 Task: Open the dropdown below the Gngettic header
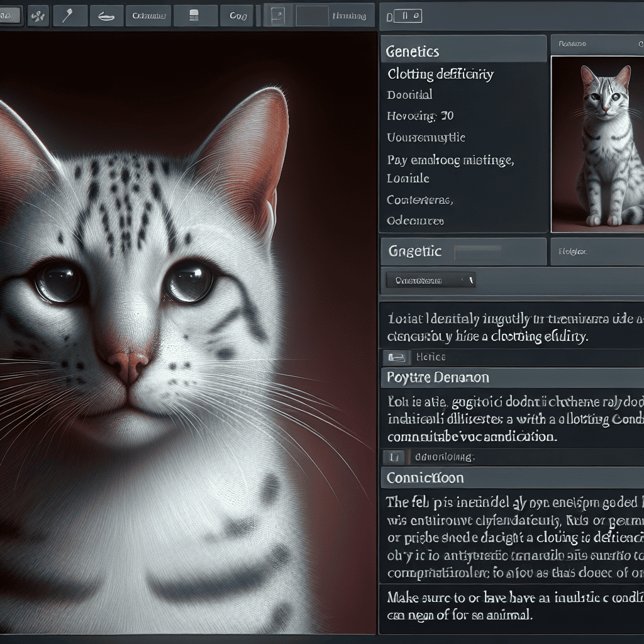[x=430, y=280]
